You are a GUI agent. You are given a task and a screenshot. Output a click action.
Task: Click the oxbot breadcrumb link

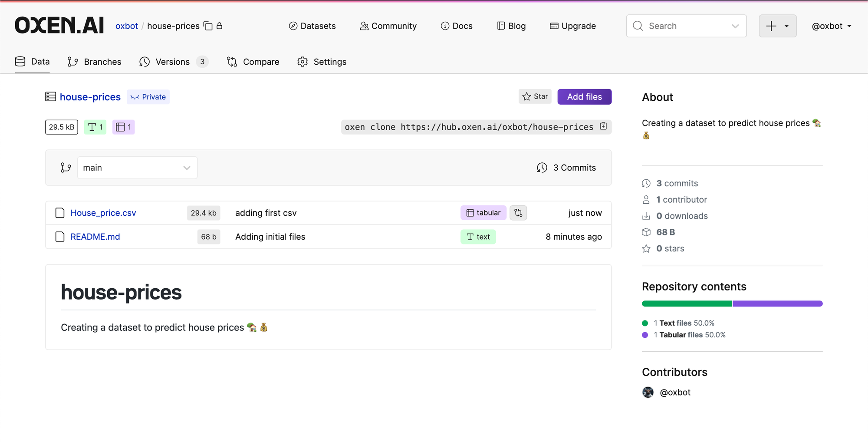(127, 26)
